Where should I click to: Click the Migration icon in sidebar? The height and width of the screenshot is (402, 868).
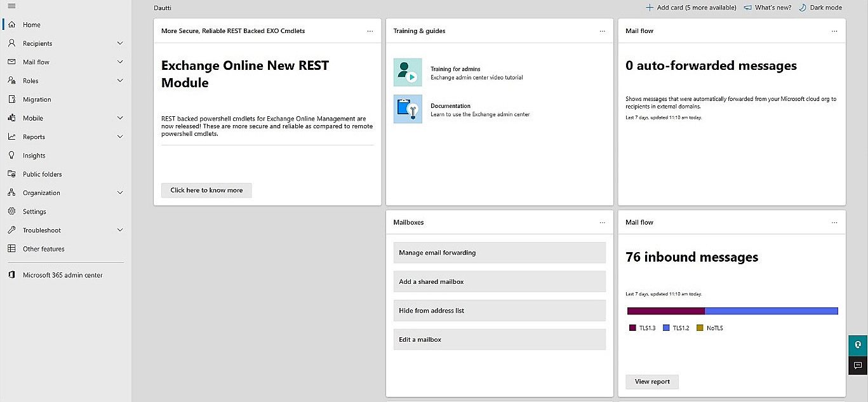[11, 99]
